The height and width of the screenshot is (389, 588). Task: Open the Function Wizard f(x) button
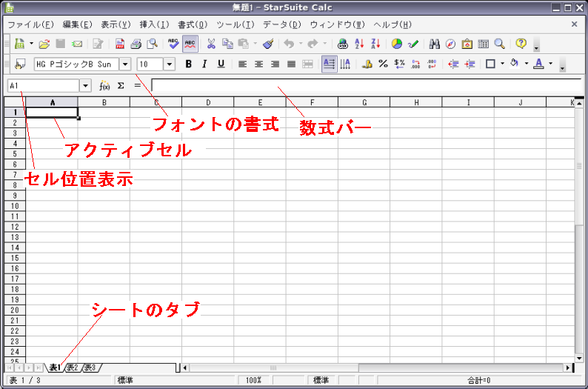click(104, 86)
